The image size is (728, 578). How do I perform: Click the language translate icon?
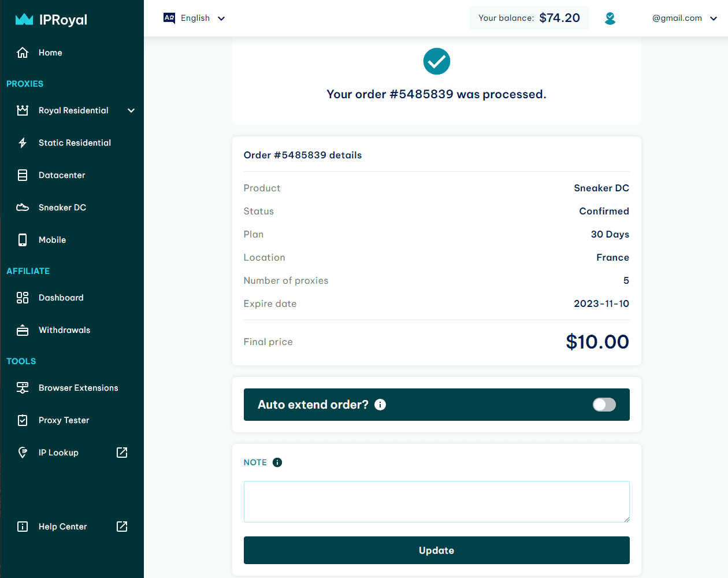click(169, 18)
